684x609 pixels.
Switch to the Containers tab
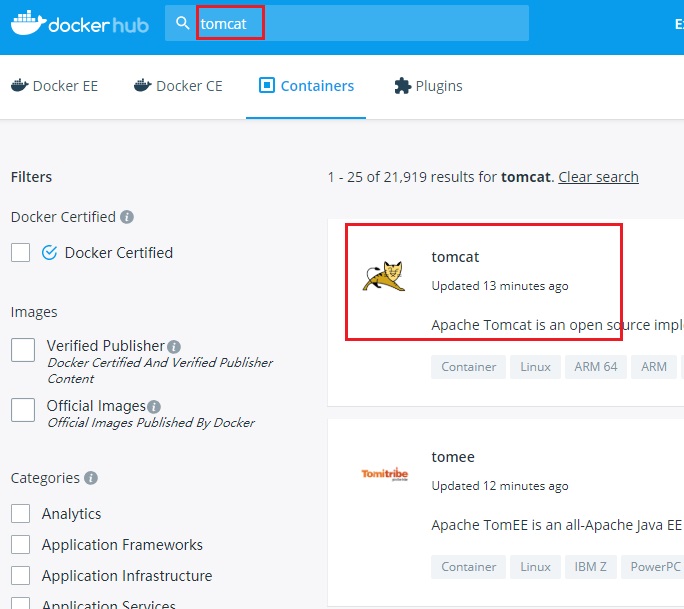(x=306, y=86)
